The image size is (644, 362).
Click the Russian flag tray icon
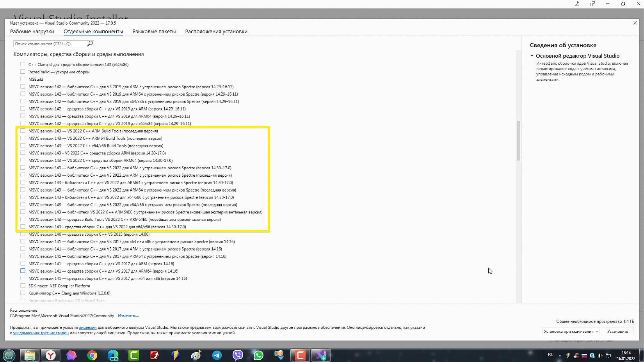point(584,355)
